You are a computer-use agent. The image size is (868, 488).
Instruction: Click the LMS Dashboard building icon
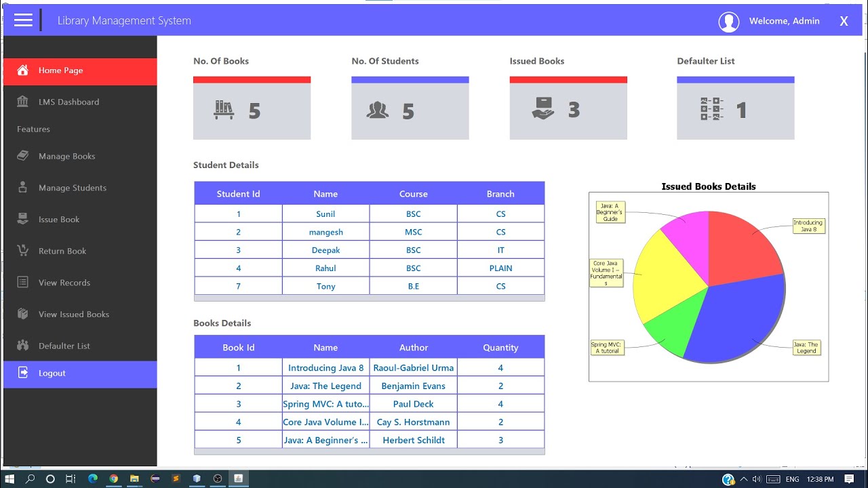(23, 102)
